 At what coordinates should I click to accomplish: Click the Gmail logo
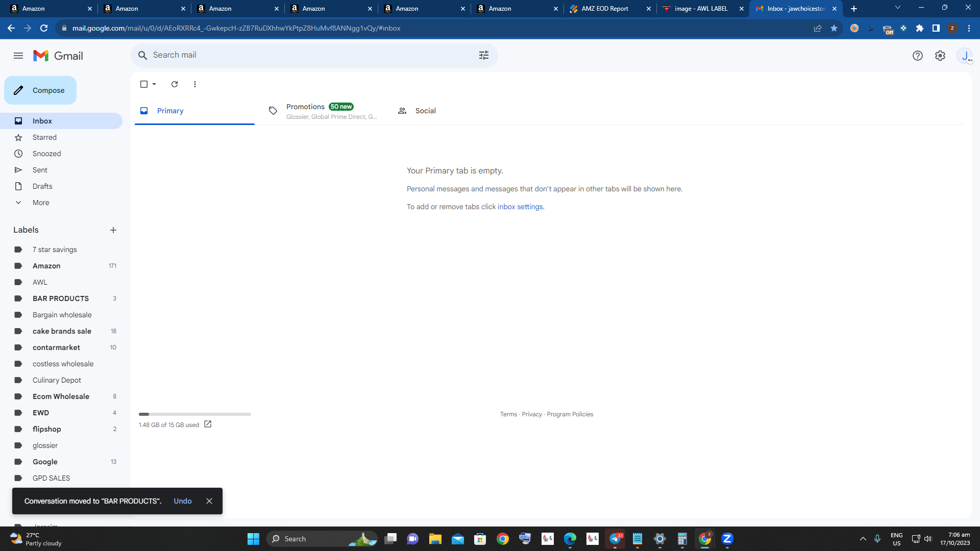click(58, 56)
